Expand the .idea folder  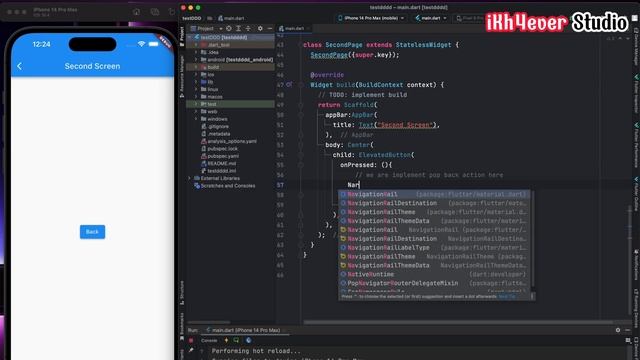196,52
